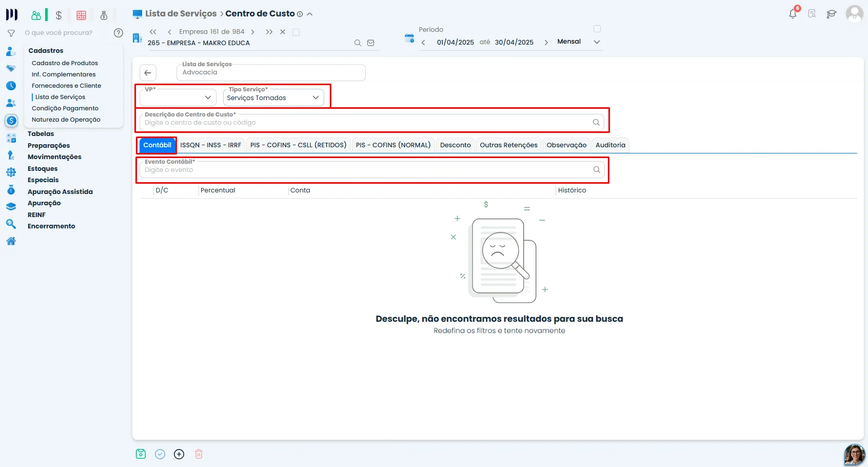The image size is (868, 467).
Task: Switch to the ISSQN - INSS - IRRF tab
Action: 211,145
